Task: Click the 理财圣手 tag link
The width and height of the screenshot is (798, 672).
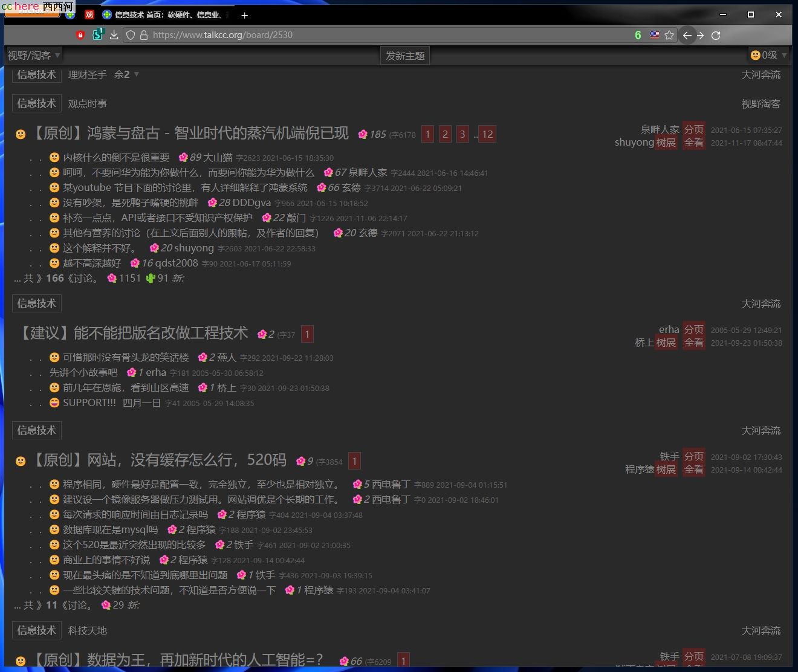Action: coord(87,74)
